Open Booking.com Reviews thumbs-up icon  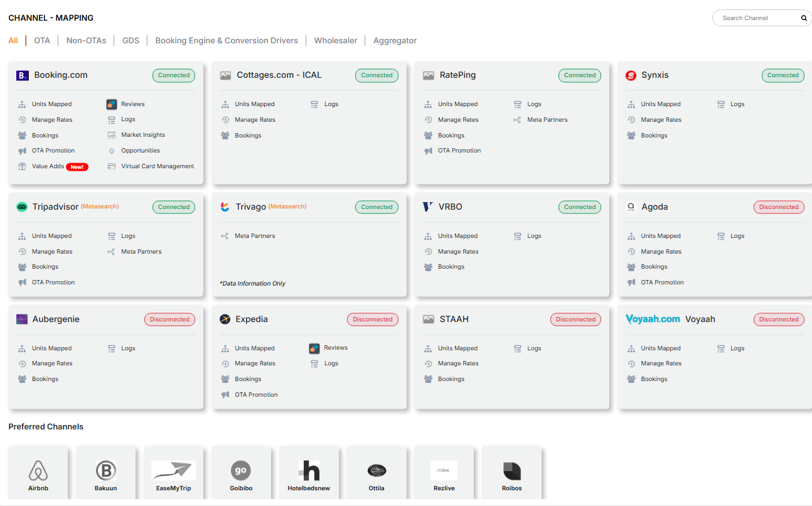pos(112,104)
